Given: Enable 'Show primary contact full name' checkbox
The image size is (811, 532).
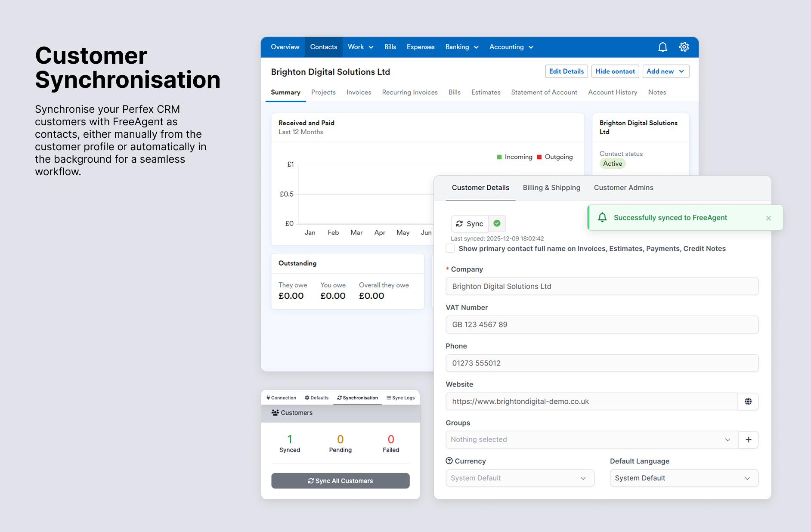Looking at the screenshot, I should 450,248.
